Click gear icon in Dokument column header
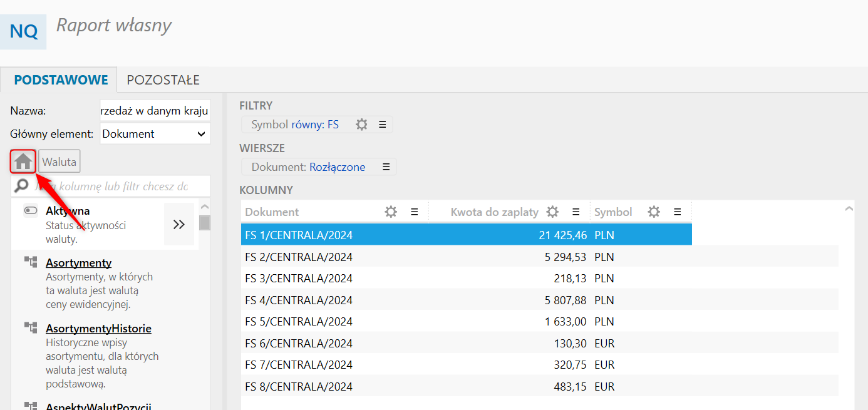This screenshot has height=410, width=868. (x=391, y=212)
